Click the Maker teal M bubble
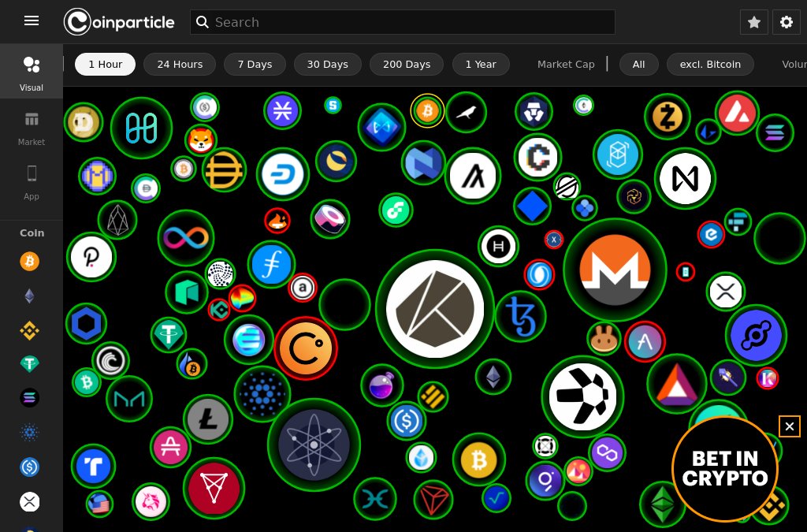Viewport: 807px width, 532px height. tap(128, 399)
